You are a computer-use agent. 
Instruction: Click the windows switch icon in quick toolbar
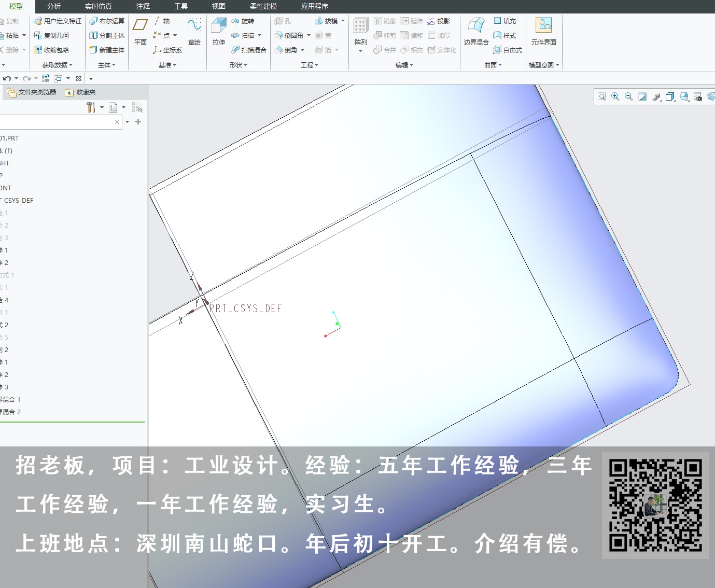pyautogui.click(x=58, y=79)
